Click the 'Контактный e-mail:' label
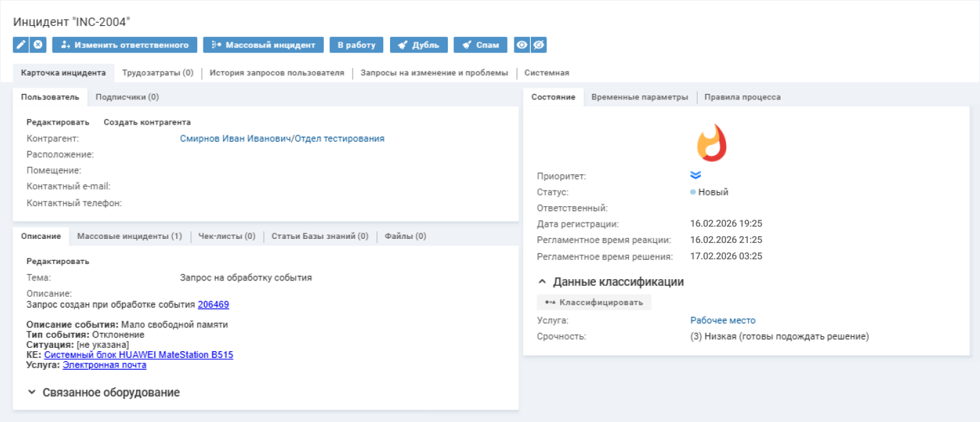 pyautogui.click(x=68, y=186)
